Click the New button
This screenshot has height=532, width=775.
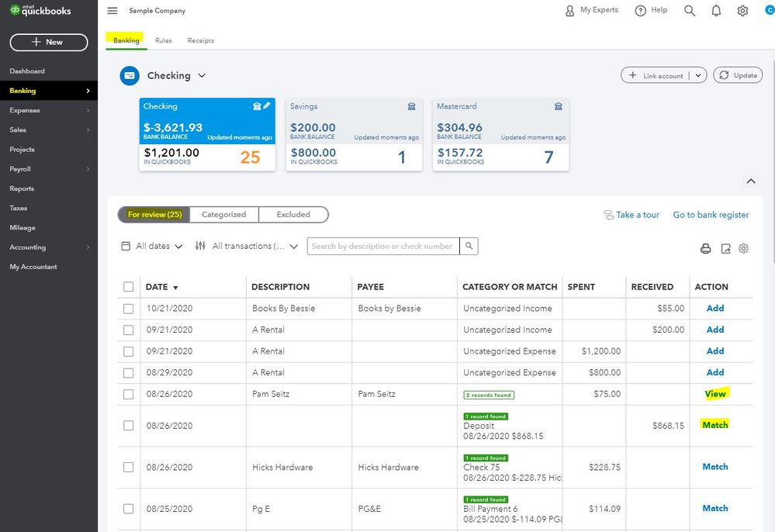(x=48, y=42)
